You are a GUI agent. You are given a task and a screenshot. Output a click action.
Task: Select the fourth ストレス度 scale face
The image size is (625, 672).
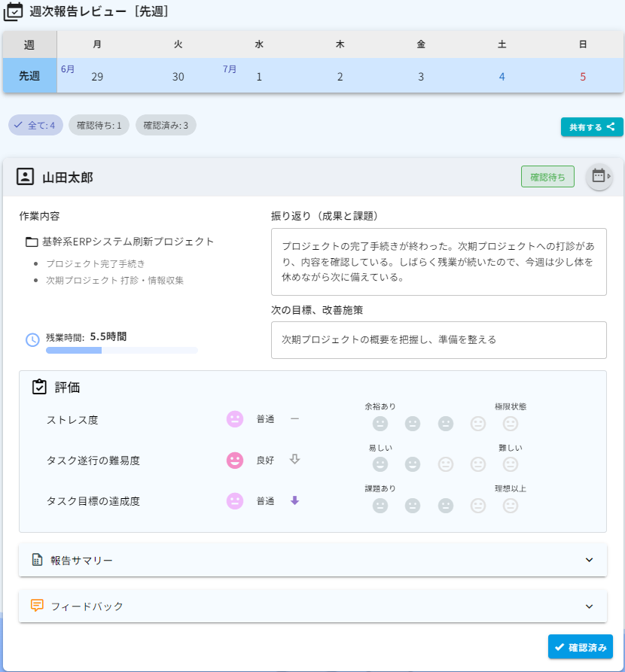pos(478,424)
